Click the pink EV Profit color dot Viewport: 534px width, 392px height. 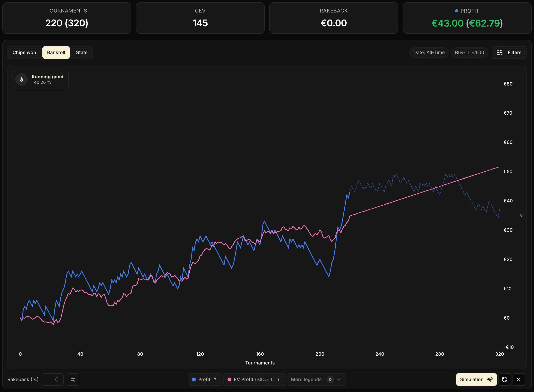tap(229, 380)
